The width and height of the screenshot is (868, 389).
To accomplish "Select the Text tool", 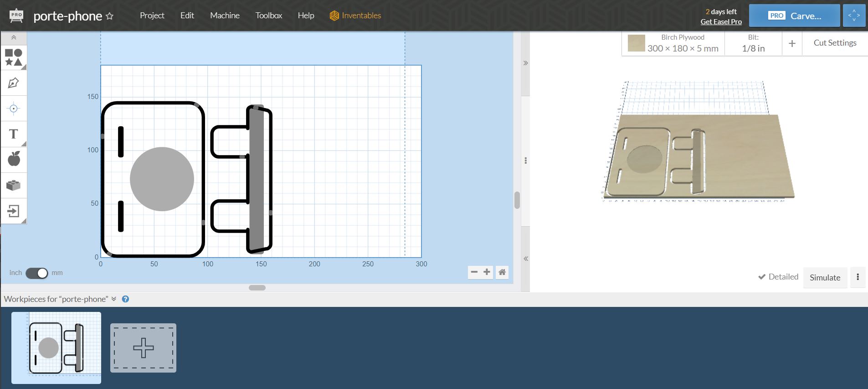I will [14, 134].
